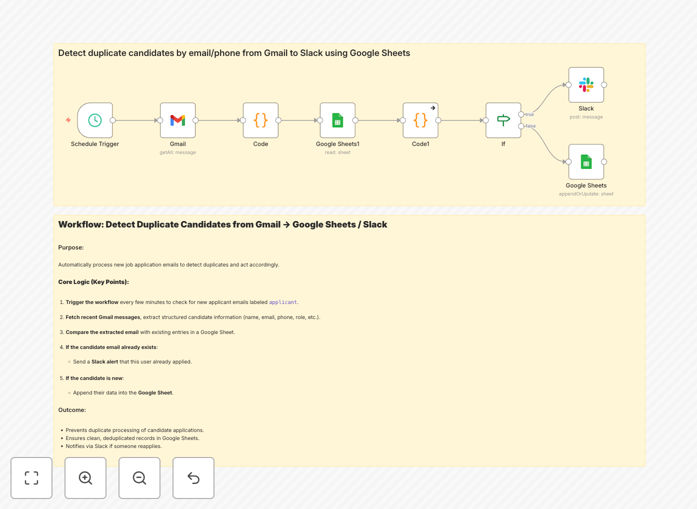Click the red trigger bolt beside Schedule Trigger

[68, 120]
